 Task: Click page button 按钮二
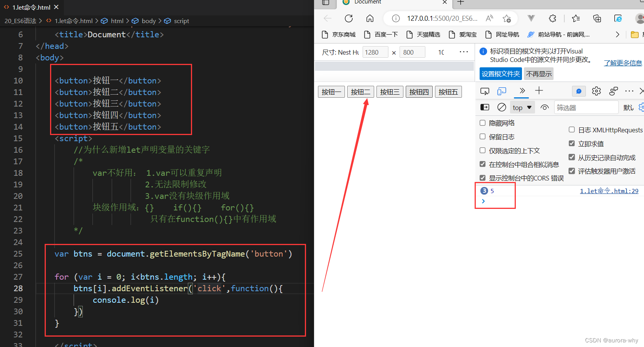361,92
